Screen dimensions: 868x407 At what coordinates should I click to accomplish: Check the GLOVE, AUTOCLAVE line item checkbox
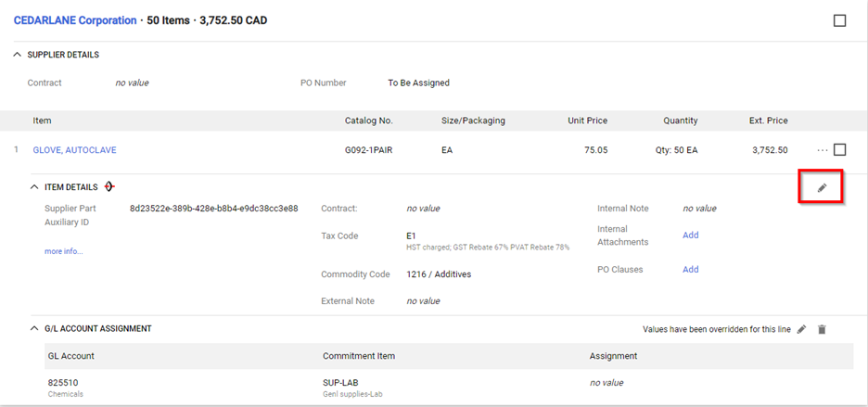[x=840, y=149]
